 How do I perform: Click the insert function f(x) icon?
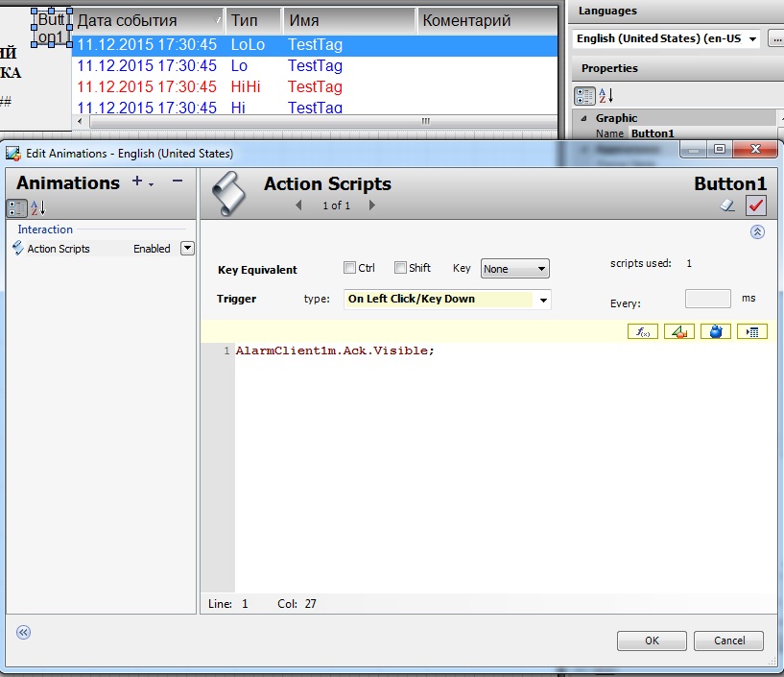pos(641,331)
